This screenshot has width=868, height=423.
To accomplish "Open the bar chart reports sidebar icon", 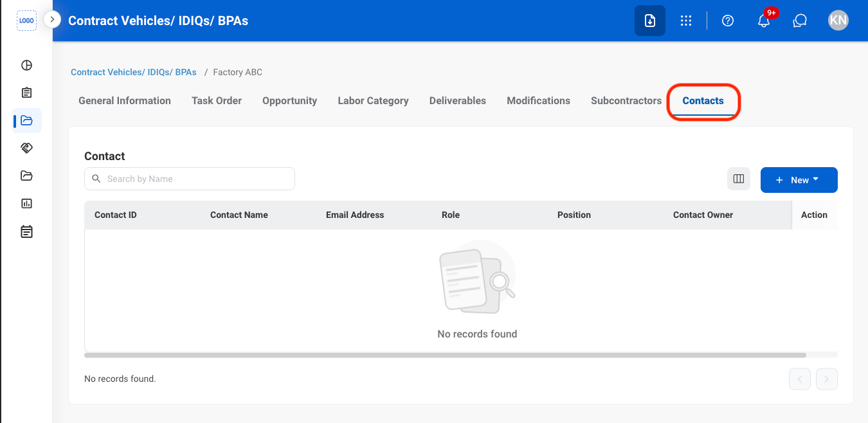I will tap(26, 203).
